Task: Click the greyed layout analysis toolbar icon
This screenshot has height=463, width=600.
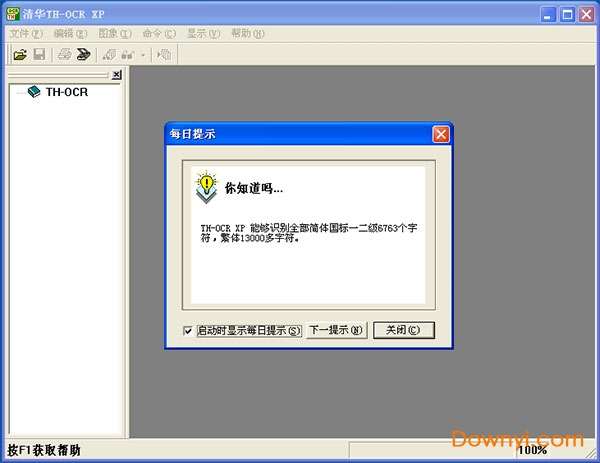Action: coord(109,55)
